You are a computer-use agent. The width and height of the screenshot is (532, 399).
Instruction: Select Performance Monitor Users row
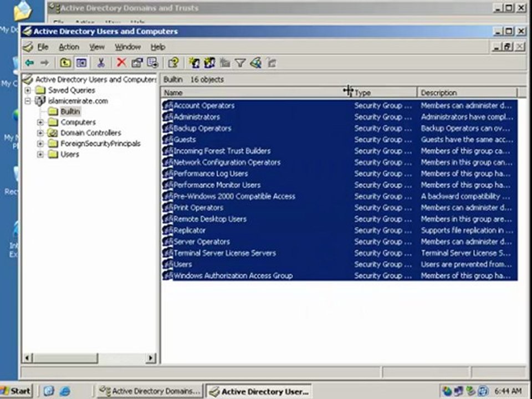tap(340, 185)
